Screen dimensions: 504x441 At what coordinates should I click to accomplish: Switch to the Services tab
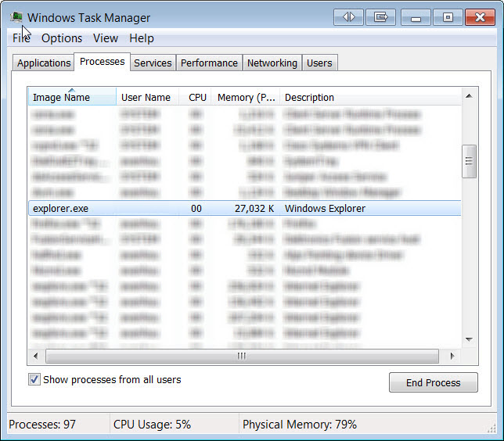pyautogui.click(x=153, y=63)
